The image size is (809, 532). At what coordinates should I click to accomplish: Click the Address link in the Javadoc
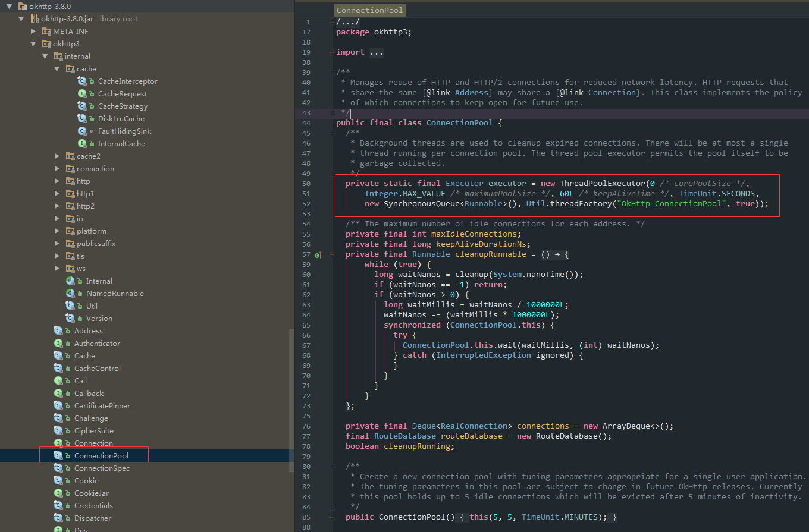coord(472,92)
